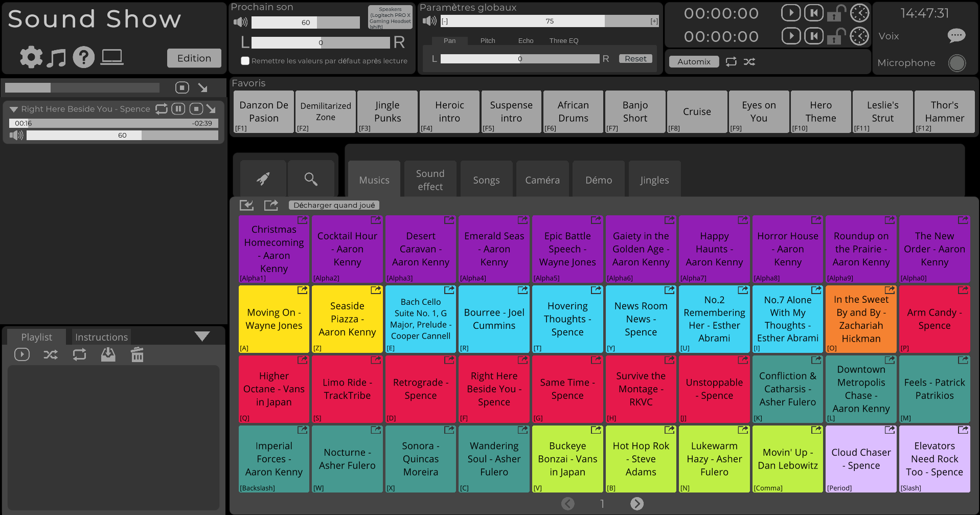Open the search magnifier icon

click(311, 178)
